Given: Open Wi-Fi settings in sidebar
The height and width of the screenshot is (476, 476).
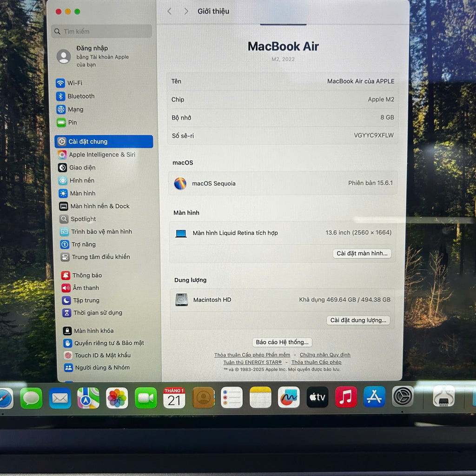Looking at the screenshot, I should [x=74, y=83].
